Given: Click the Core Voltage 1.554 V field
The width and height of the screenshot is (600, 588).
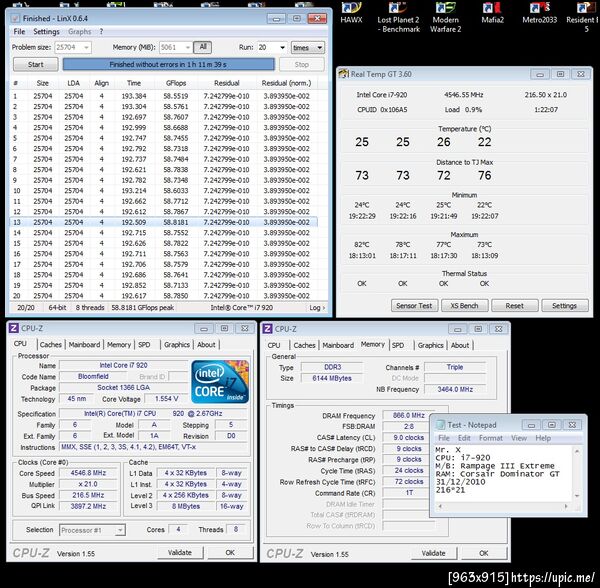Looking at the screenshot, I should click(166, 399).
